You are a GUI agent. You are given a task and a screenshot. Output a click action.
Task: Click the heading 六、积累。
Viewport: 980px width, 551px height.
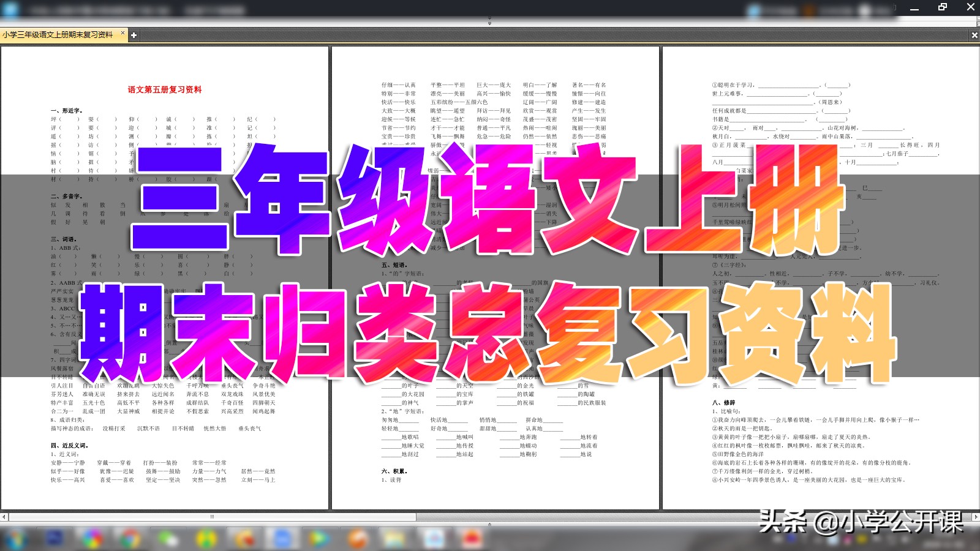click(x=394, y=471)
